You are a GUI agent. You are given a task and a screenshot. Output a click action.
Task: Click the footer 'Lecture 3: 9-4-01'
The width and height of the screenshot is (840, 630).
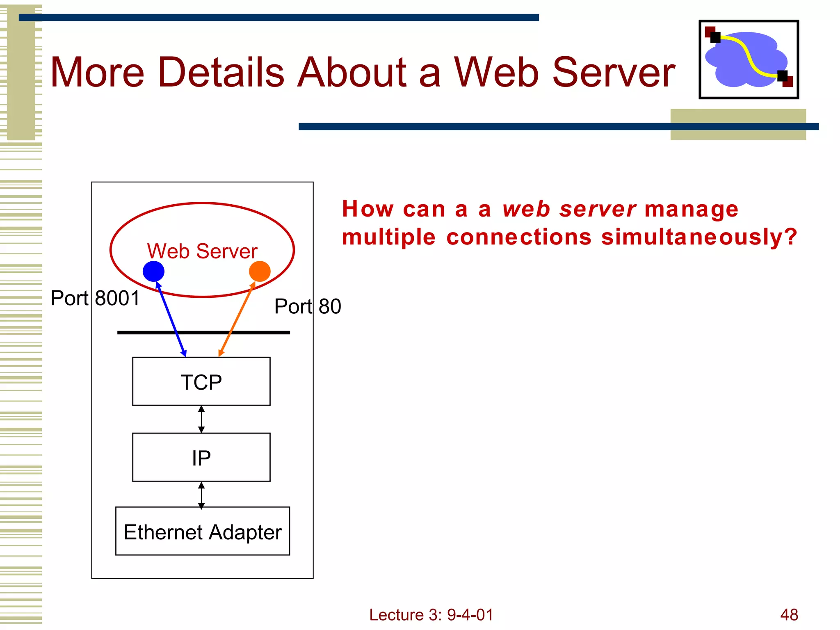point(431,615)
